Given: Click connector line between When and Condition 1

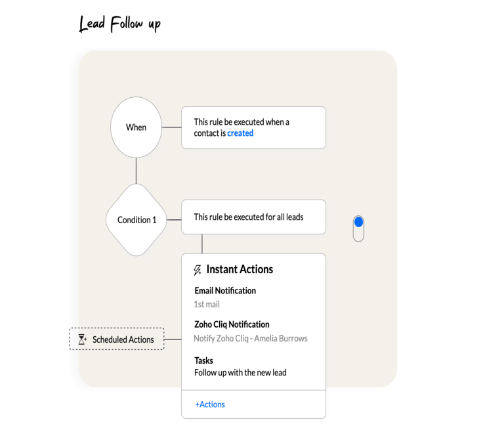Looking at the screenshot, I should click(136, 171).
